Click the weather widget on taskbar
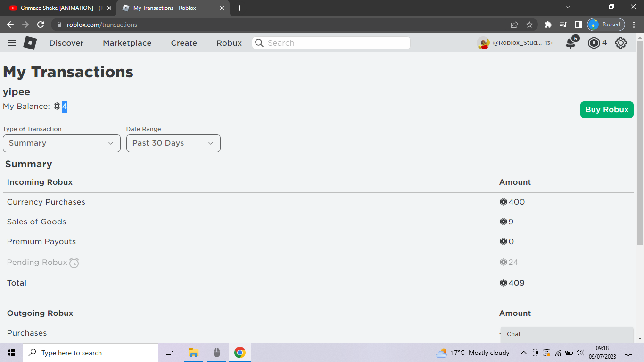 click(x=472, y=353)
